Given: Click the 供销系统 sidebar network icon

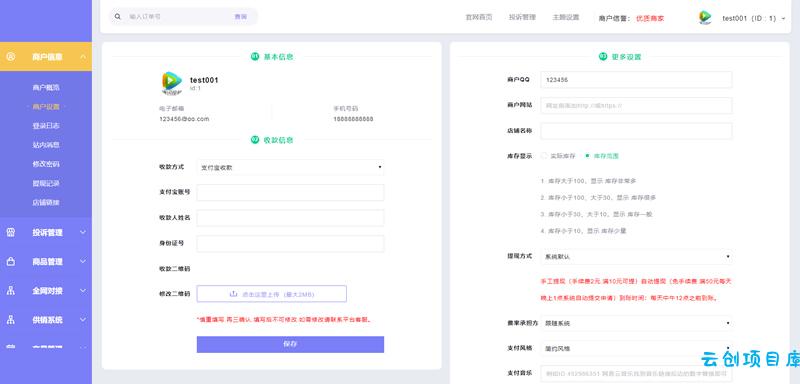Looking at the screenshot, I should [x=11, y=320].
